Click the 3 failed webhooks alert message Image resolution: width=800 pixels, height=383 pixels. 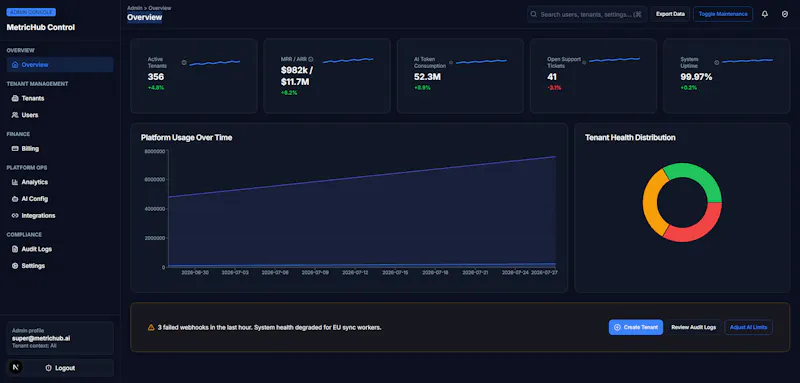(269, 327)
